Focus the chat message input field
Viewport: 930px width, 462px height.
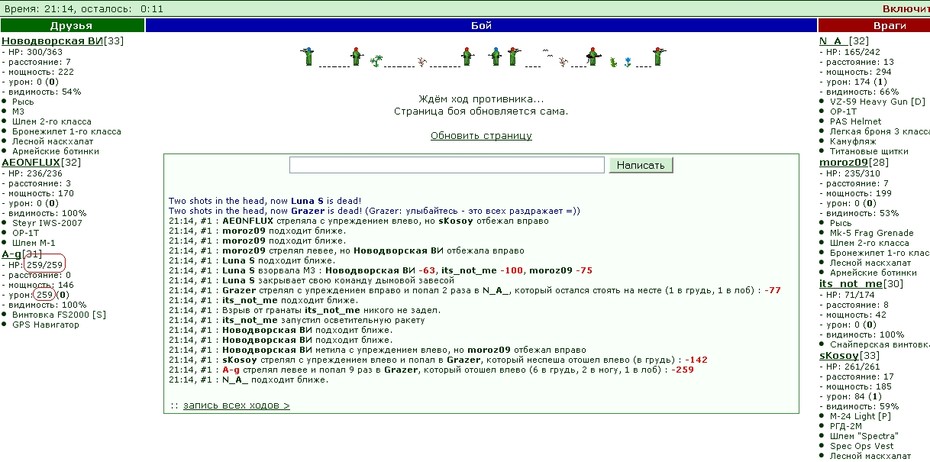447,165
